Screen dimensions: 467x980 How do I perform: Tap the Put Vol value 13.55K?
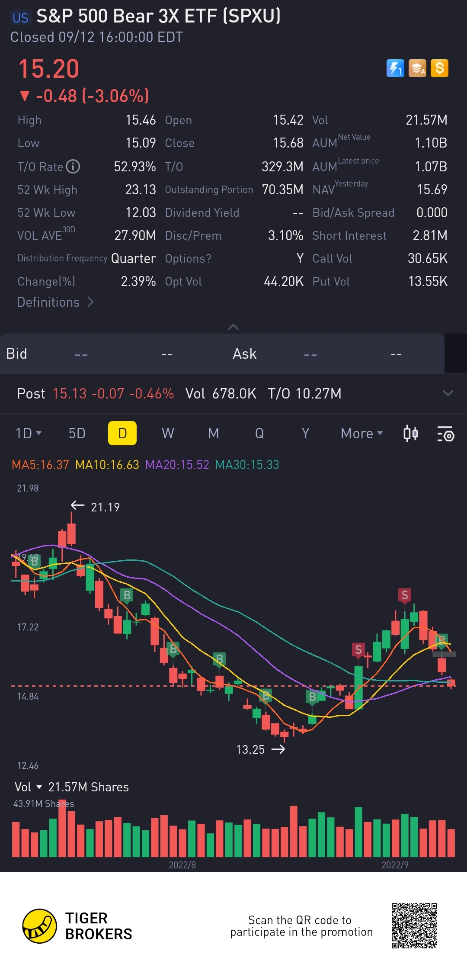click(428, 281)
